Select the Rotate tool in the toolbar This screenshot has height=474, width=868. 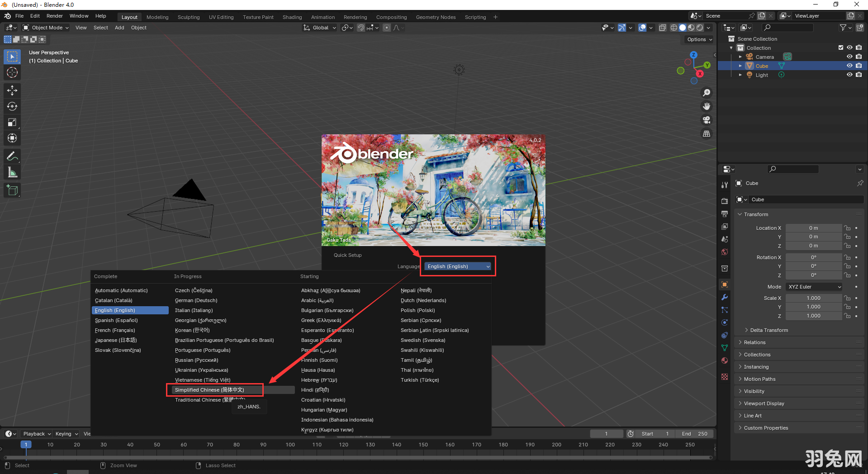12,106
